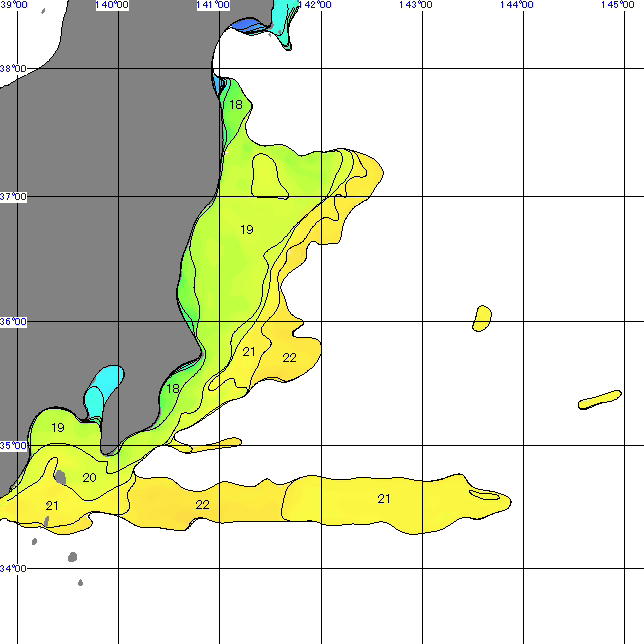644x644 pixels.
Task: Click the dark blue patch at the top edge
Action: click(257, 27)
